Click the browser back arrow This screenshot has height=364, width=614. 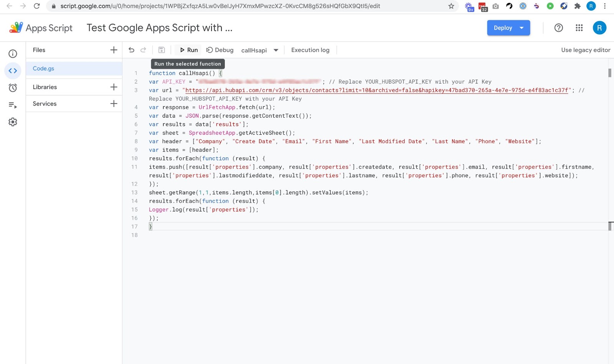point(9,6)
